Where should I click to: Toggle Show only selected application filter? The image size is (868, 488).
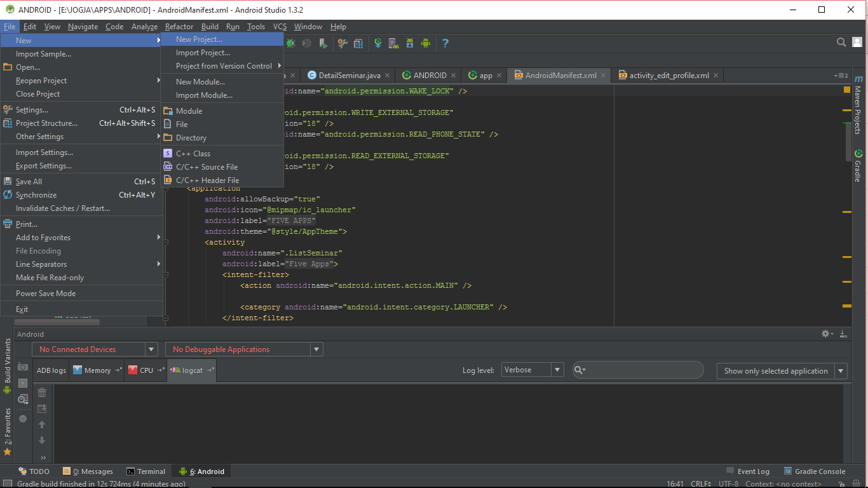pos(776,370)
